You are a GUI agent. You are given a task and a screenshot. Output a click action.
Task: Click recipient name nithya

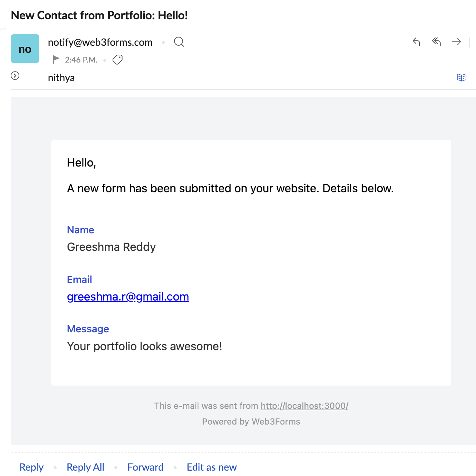pos(61,78)
